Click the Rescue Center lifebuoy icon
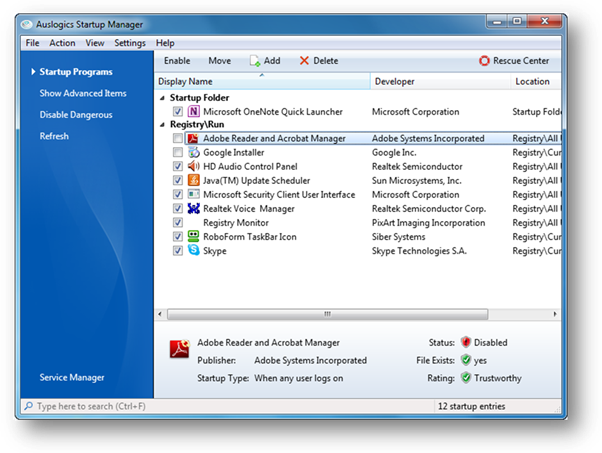This screenshot has width=602, height=453. pos(484,61)
